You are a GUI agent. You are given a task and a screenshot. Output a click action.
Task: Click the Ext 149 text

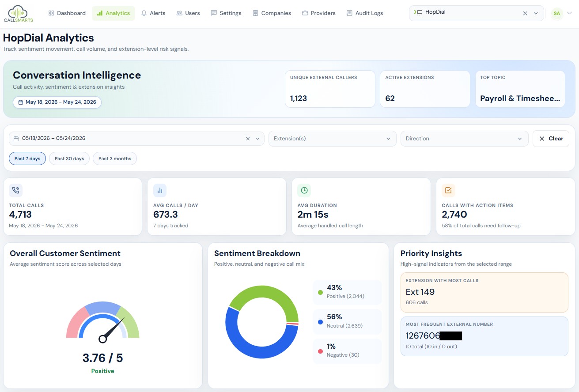[x=420, y=292]
